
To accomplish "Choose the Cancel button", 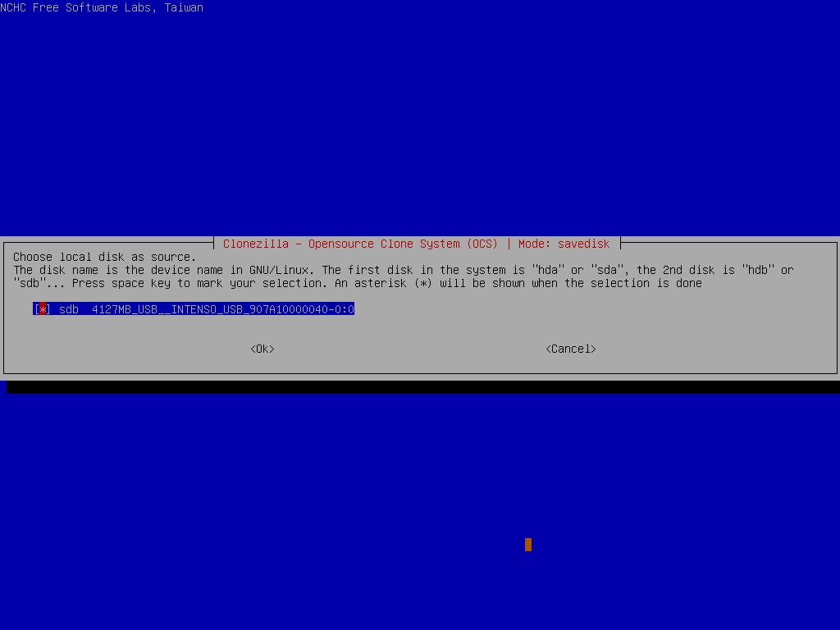I will click(571, 349).
